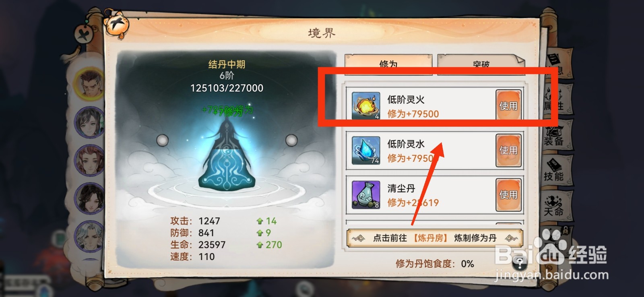The width and height of the screenshot is (644, 297).
Task: Click the 低阶灵水 water drop icon
Action: click(x=366, y=151)
